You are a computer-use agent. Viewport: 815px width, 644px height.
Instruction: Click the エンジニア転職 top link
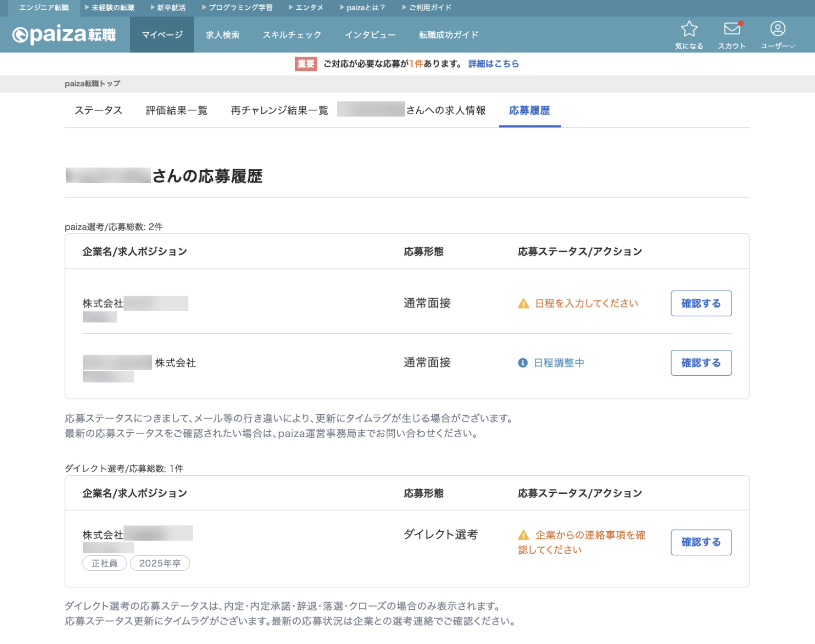[44, 8]
